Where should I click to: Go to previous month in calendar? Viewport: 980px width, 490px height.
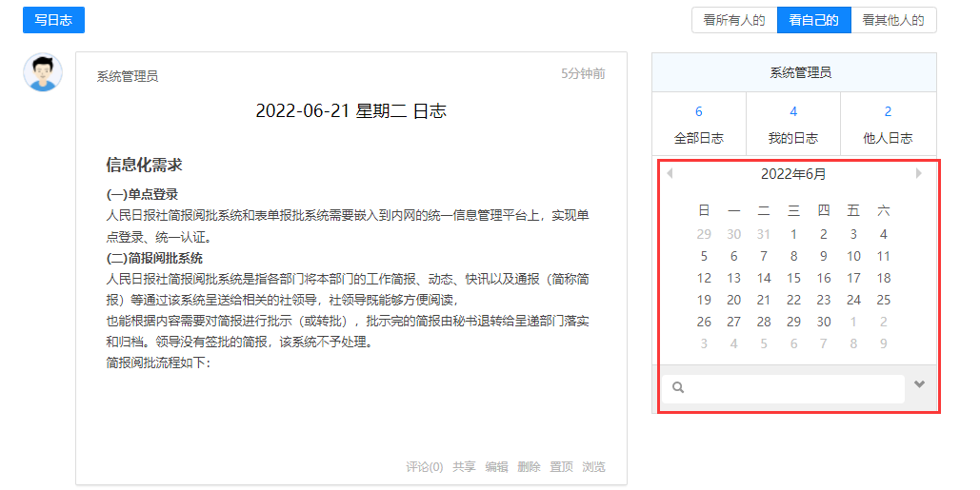670,173
